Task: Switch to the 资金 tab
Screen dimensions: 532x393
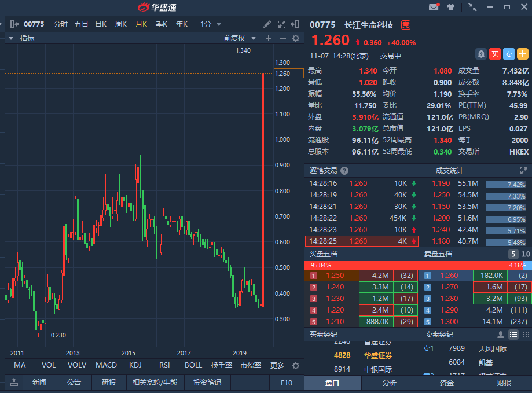Action: pos(447,383)
